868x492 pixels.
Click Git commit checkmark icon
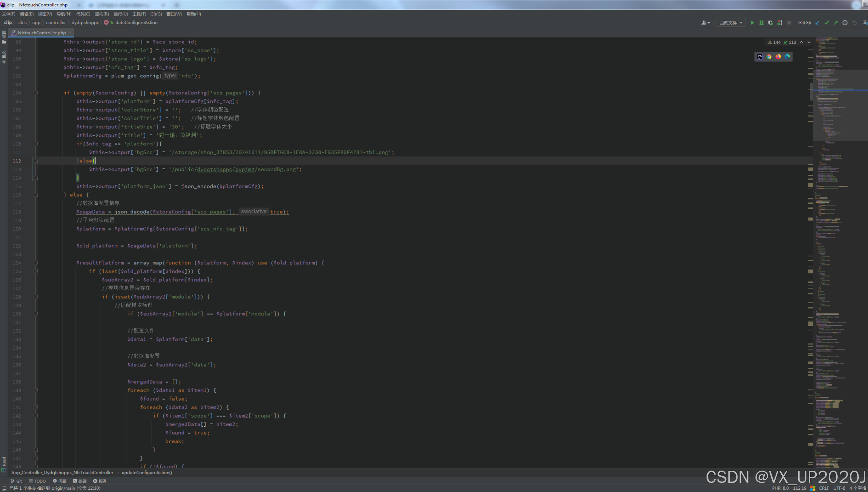pyautogui.click(x=827, y=23)
